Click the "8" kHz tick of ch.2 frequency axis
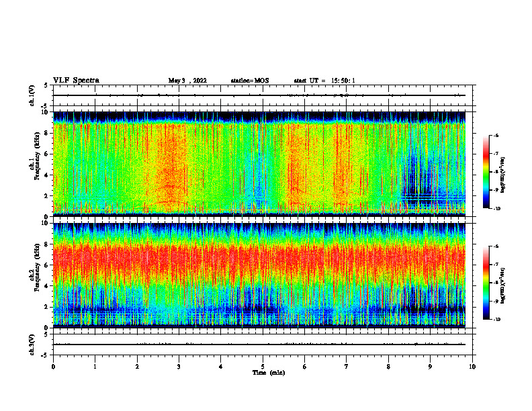This screenshot has width=532, height=411. (46, 244)
